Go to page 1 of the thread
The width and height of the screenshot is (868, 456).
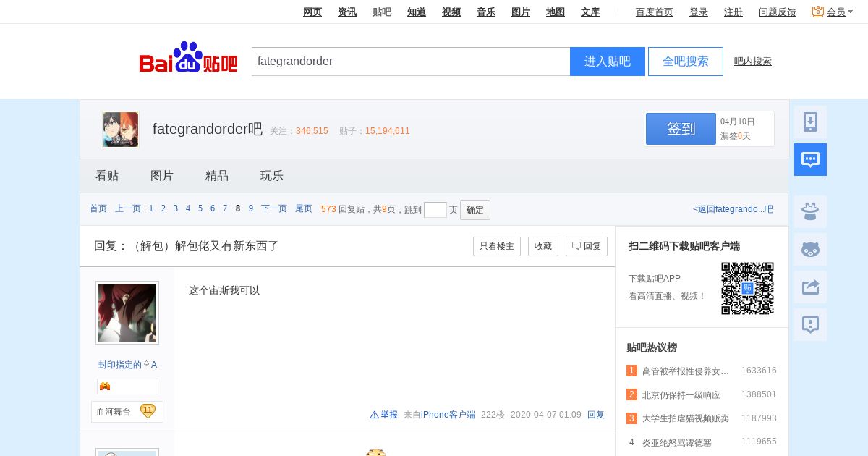click(151, 208)
